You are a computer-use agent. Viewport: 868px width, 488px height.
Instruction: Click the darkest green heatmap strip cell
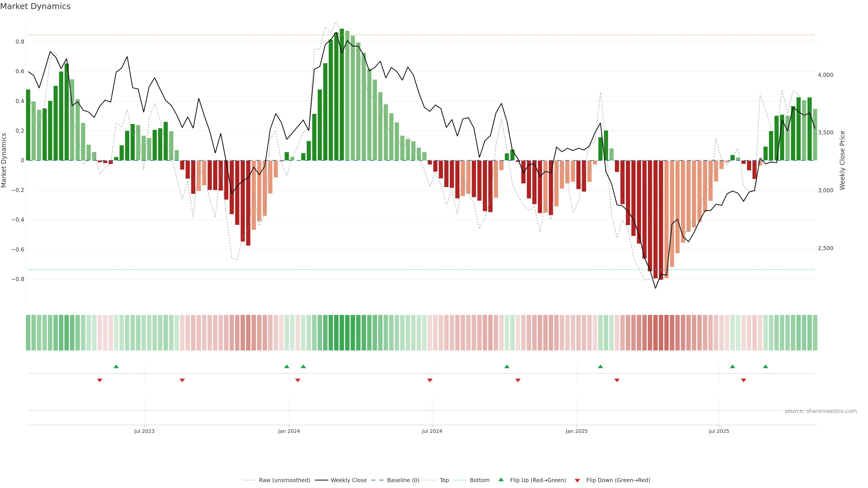[342, 332]
